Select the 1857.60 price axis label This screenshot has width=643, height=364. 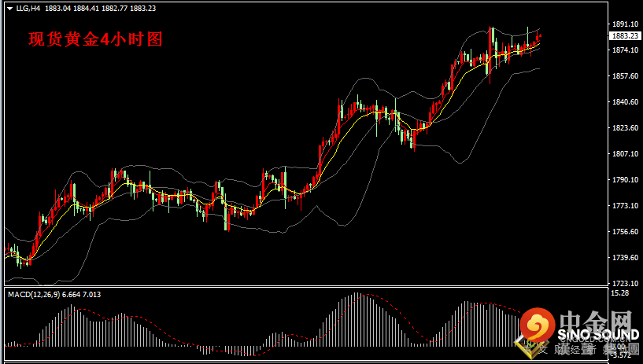(x=625, y=75)
